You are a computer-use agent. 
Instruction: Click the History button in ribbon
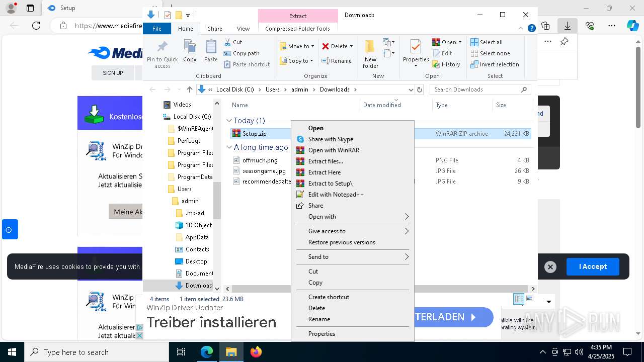pos(446,64)
